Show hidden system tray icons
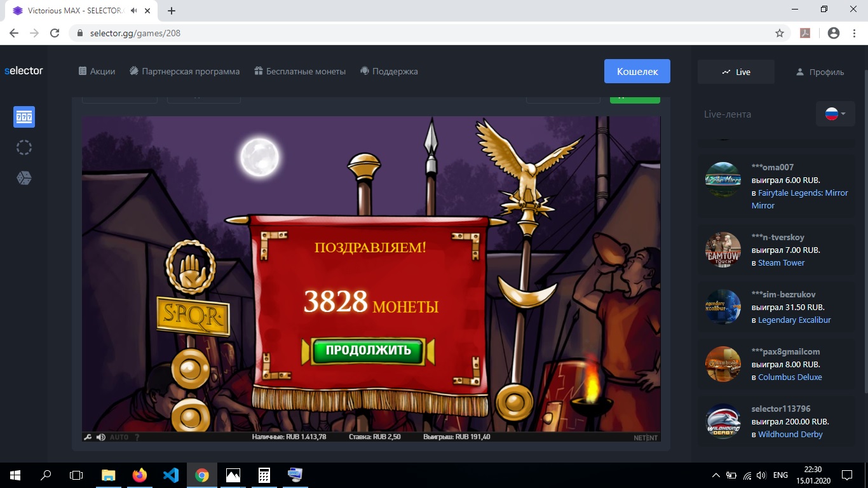This screenshot has width=868, height=488. pyautogui.click(x=716, y=475)
